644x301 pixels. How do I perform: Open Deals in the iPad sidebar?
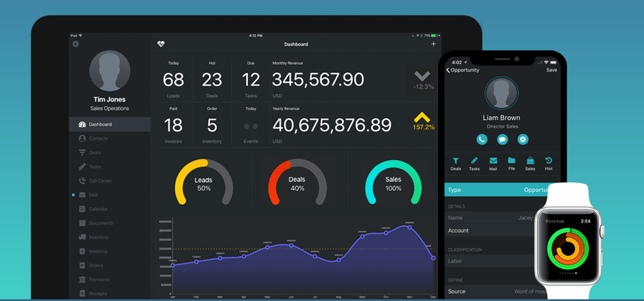pos(109,152)
